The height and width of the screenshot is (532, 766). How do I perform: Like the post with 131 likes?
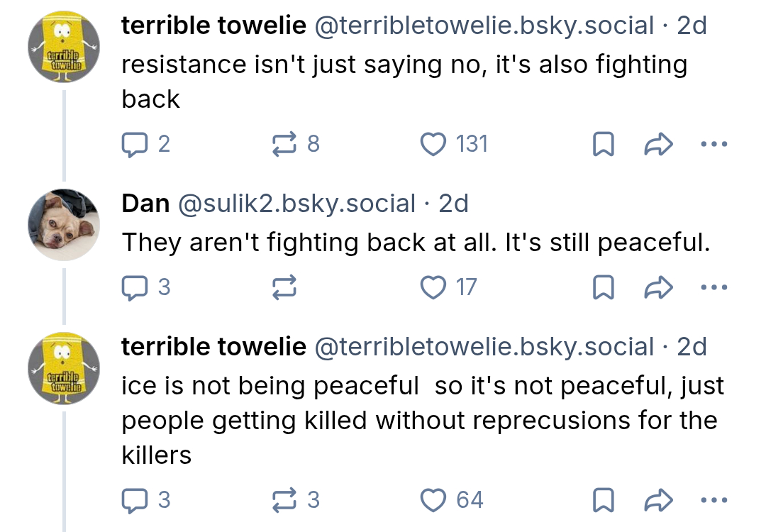pyautogui.click(x=433, y=144)
